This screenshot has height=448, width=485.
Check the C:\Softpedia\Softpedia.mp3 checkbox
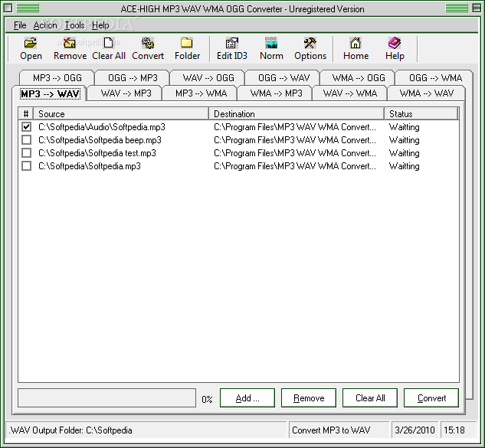[x=27, y=165]
